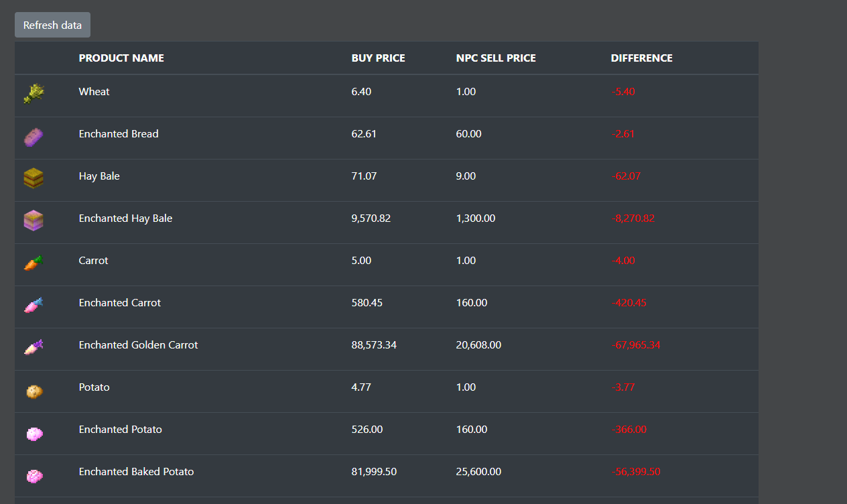Sort by the Buy Price header
Image resolution: width=847 pixels, height=504 pixels.
(378, 58)
